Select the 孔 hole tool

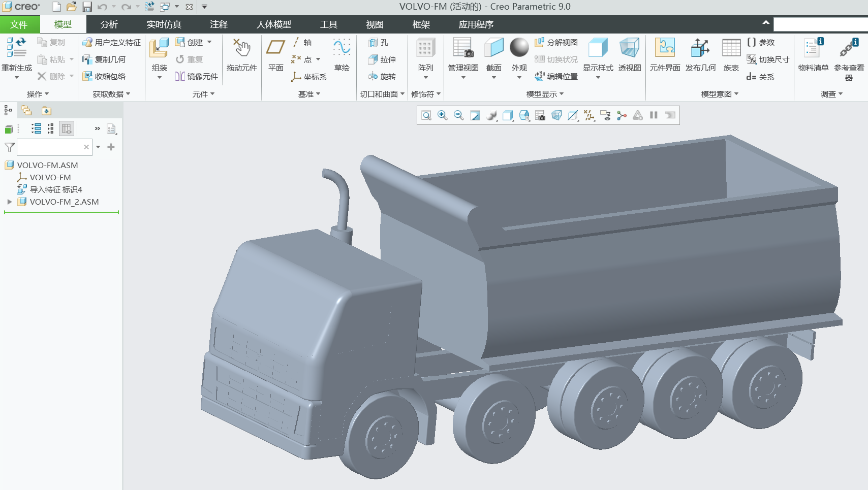tap(379, 43)
